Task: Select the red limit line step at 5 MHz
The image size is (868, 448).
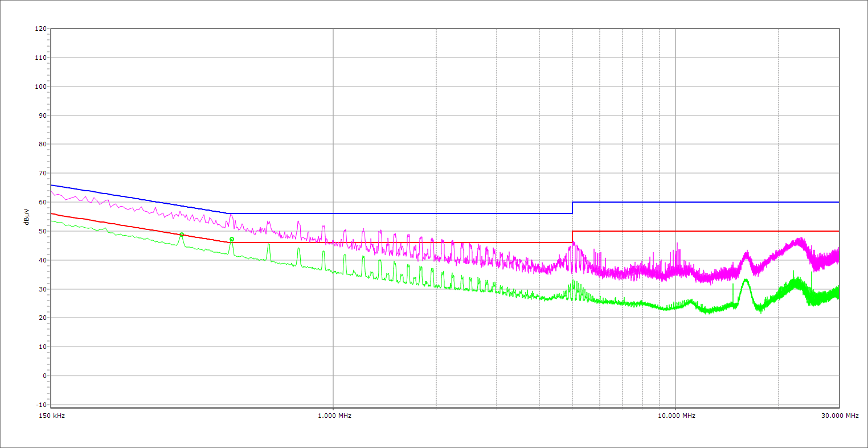Action: (572, 237)
